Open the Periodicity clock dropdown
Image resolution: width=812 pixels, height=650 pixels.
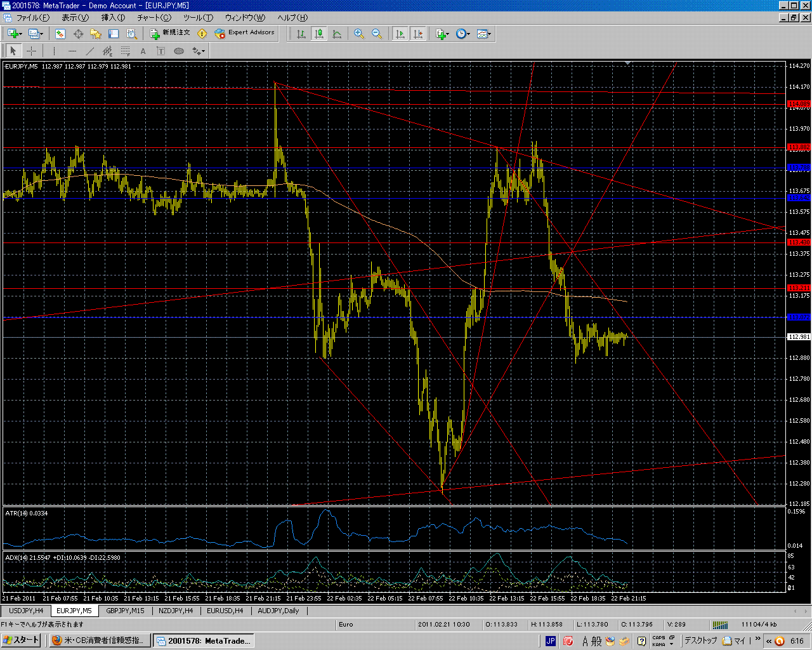tap(463, 34)
